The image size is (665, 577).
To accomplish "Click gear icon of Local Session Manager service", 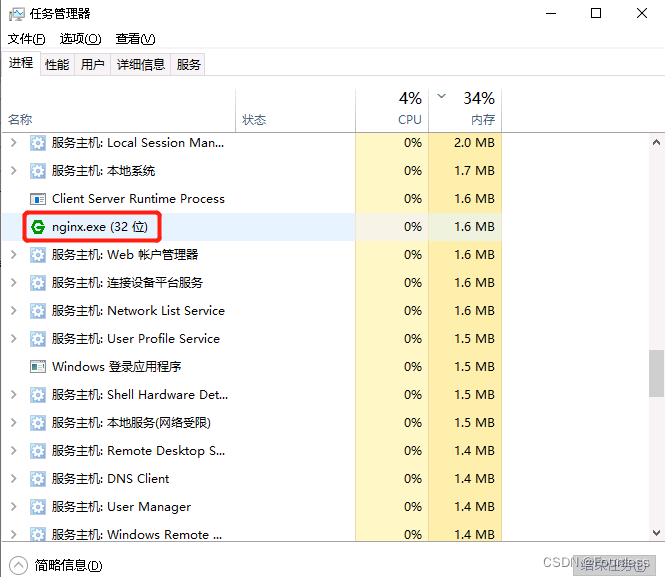I will [x=38, y=143].
